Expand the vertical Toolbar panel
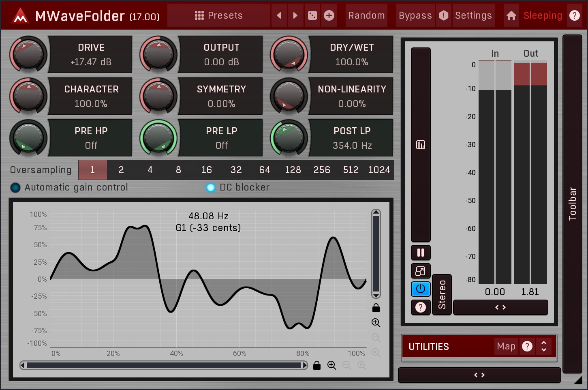The height and width of the screenshot is (390, 588). 572,204
